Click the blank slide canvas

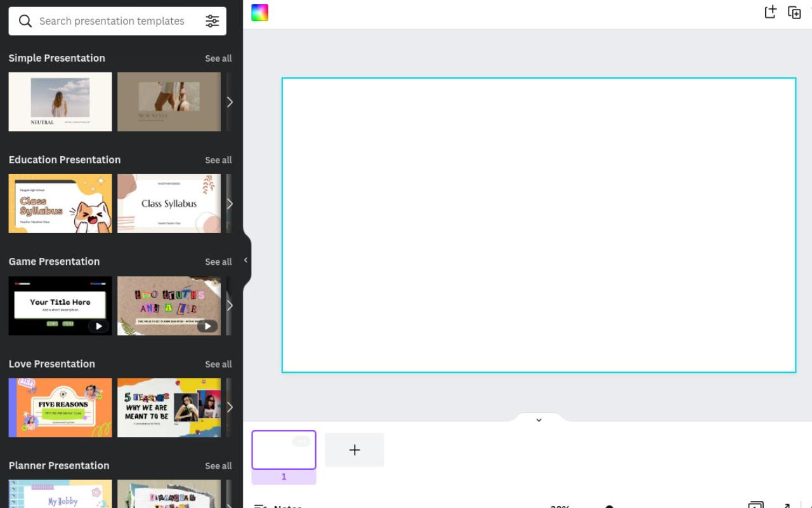(x=539, y=225)
